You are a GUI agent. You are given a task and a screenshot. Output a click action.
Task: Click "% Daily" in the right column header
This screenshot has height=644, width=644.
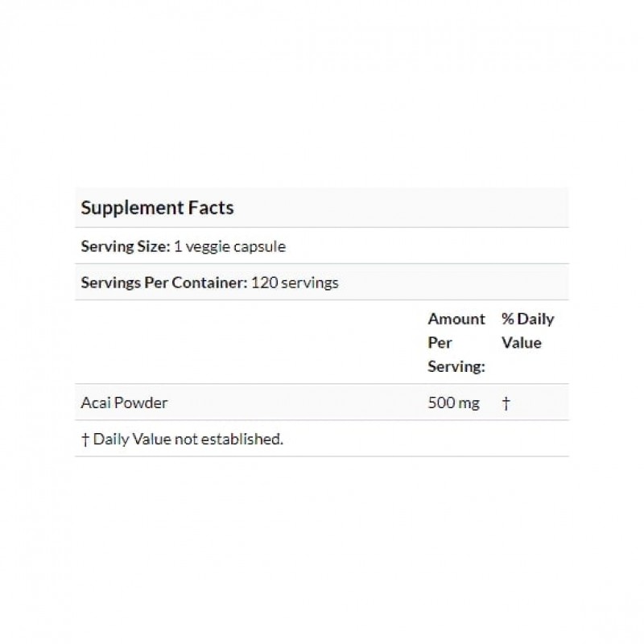(x=527, y=319)
